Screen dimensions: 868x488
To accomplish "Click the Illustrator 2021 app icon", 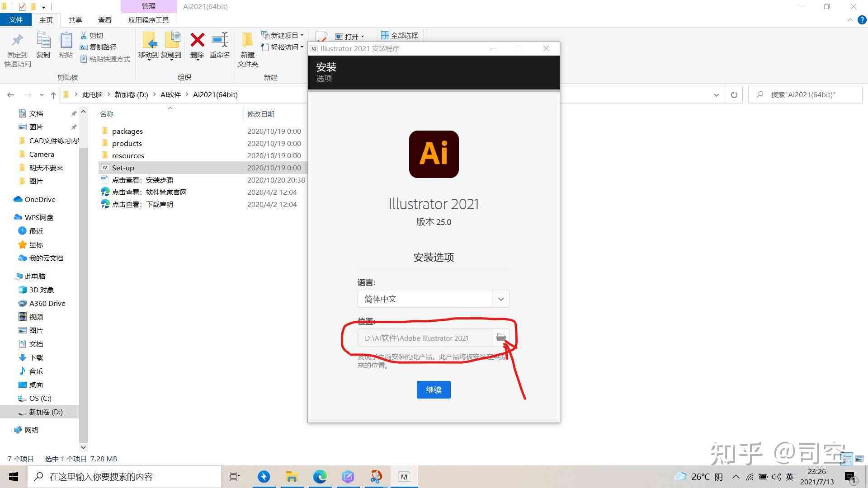I will coord(434,154).
